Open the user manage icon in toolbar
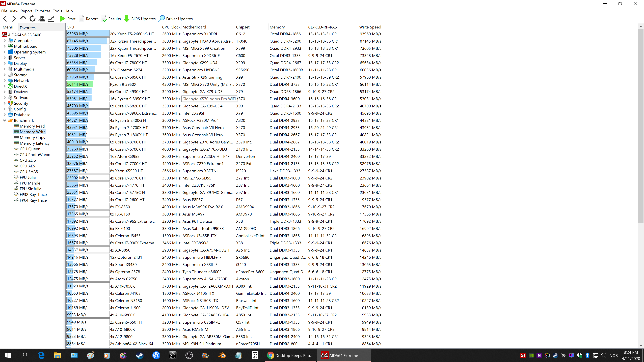644x362 pixels. (x=42, y=19)
